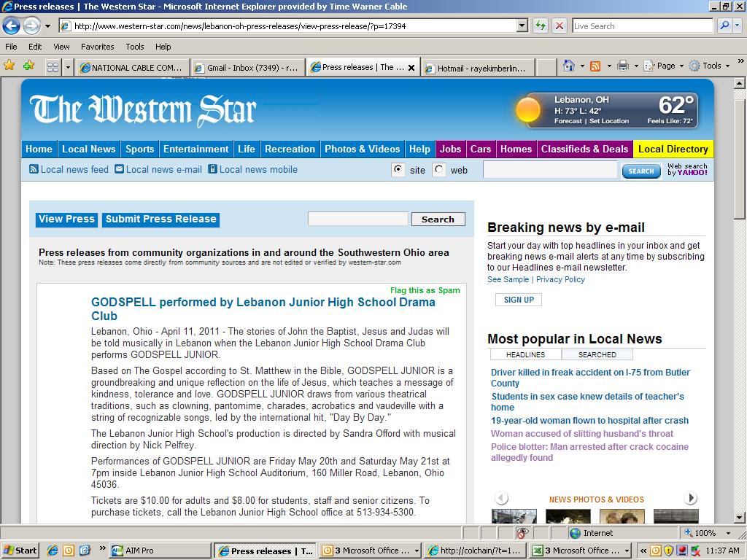Open the Favorites Center star icon

(x=9, y=65)
